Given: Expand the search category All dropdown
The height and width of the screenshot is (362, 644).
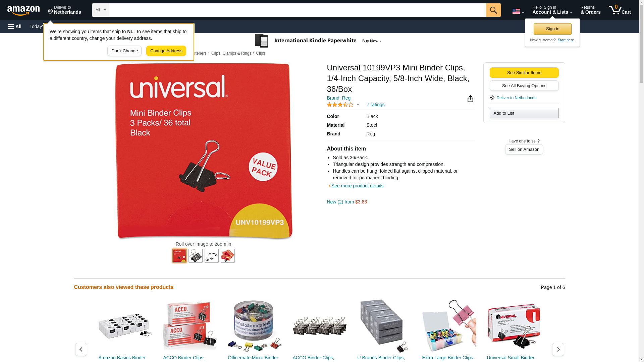Looking at the screenshot, I should (x=101, y=10).
